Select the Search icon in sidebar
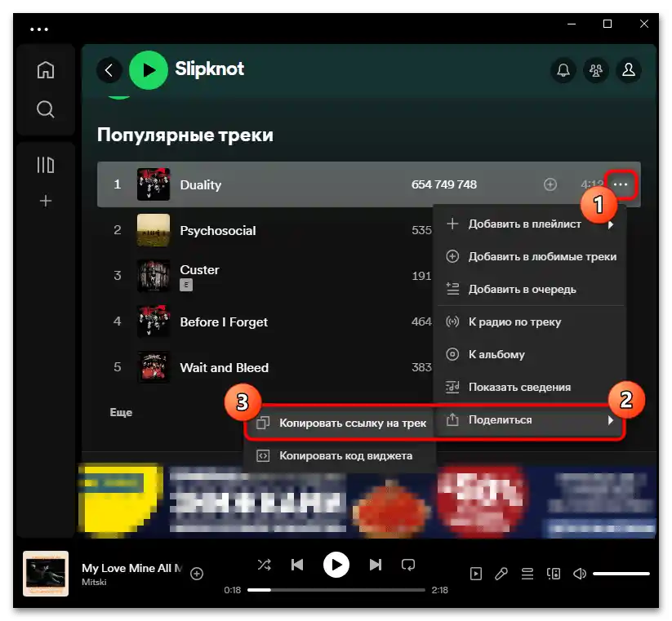This screenshot has width=672, height=621. (x=46, y=109)
